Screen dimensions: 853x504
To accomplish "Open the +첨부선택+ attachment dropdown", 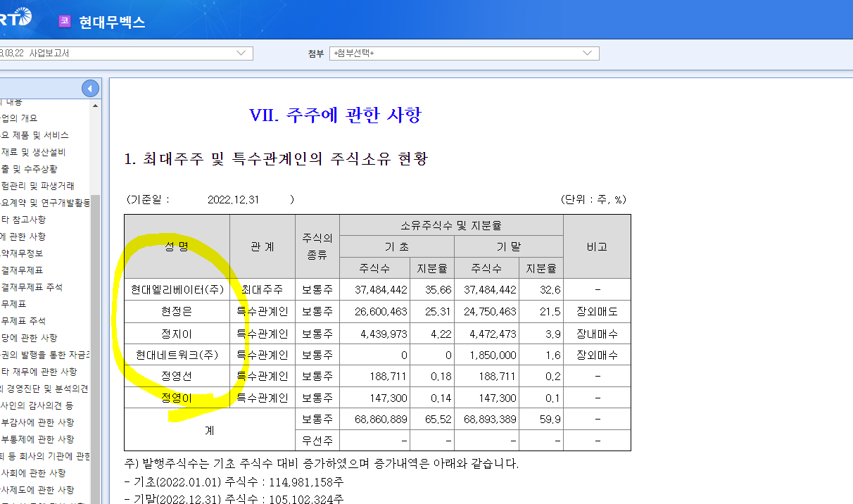I will (465, 53).
